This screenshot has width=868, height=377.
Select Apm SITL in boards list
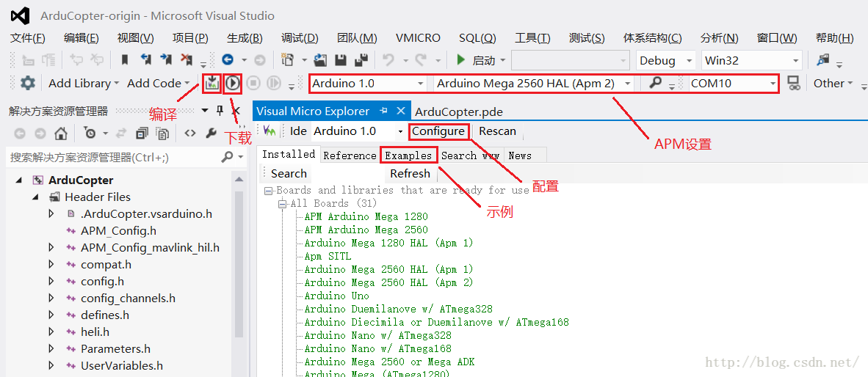tap(328, 257)
